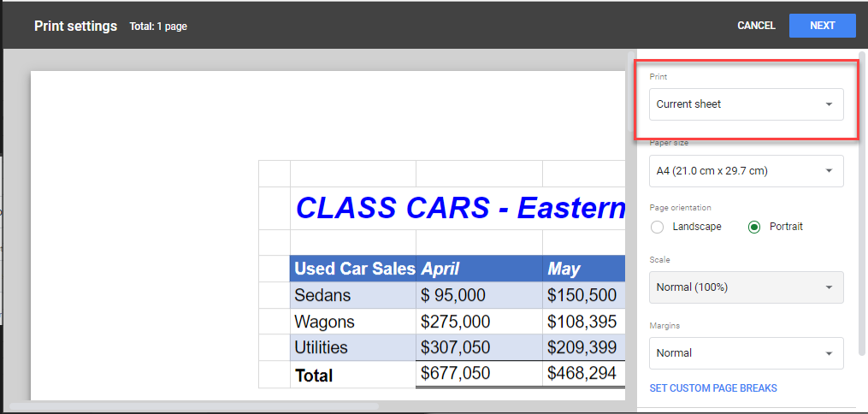Click the Utilities row label

(x=321, y=347)
